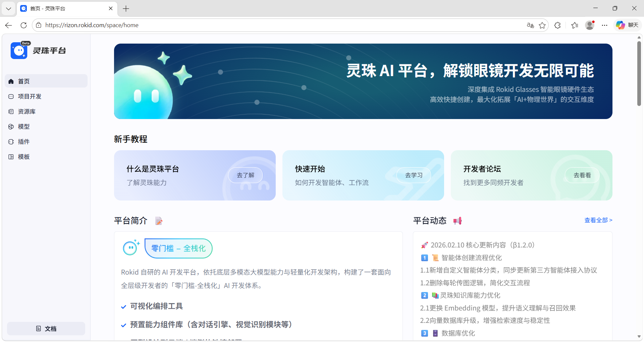The width and height of the screenshot is (644, 342).
Task: Expand the tab actions dropdown
Action: (x=9, y=8)
